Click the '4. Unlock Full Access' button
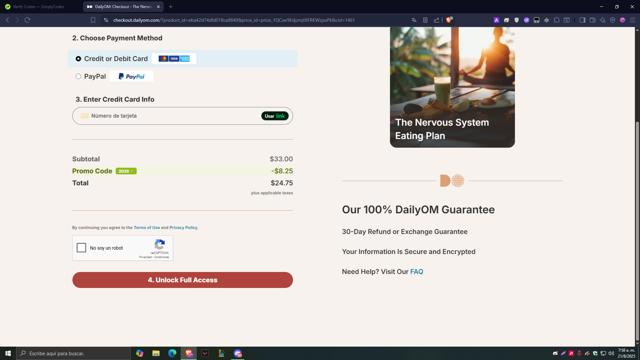The width and height of the screenshot is (640, 360). click(x=182, y=280)
